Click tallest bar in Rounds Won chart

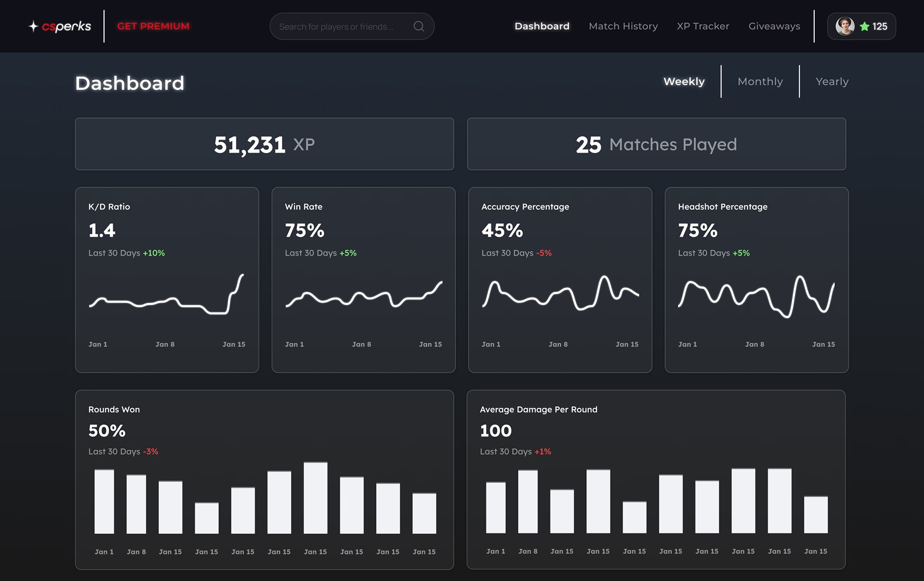click(315, 498)
